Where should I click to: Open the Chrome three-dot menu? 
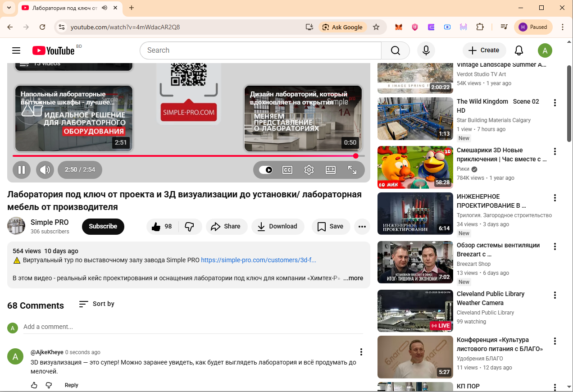(563, 27)
